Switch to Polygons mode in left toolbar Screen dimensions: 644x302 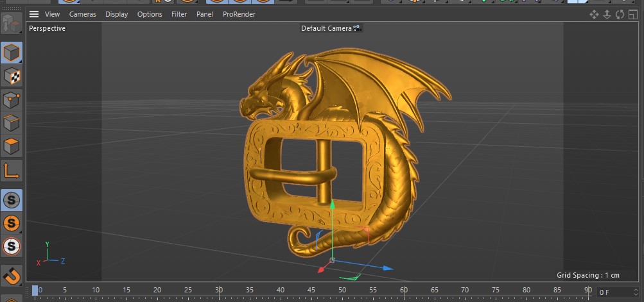(x=12, y=146)
